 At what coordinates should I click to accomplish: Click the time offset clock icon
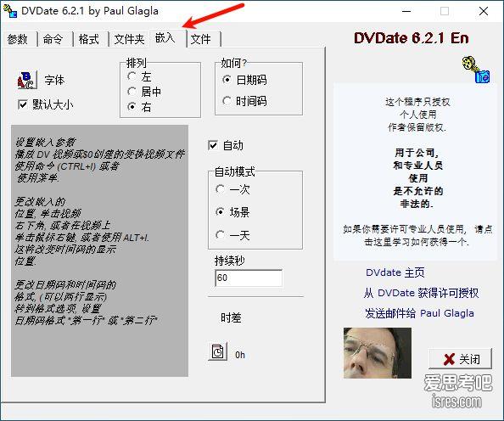point(217,351)
